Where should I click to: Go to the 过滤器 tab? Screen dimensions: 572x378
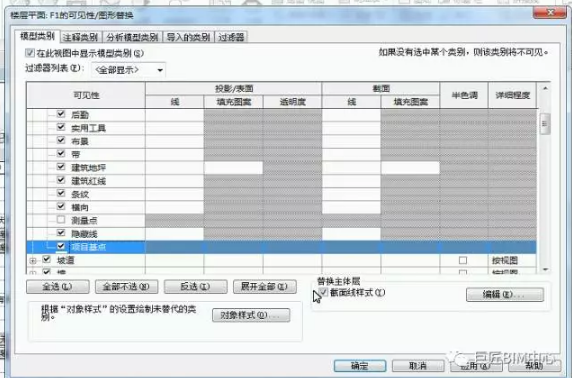231,37
